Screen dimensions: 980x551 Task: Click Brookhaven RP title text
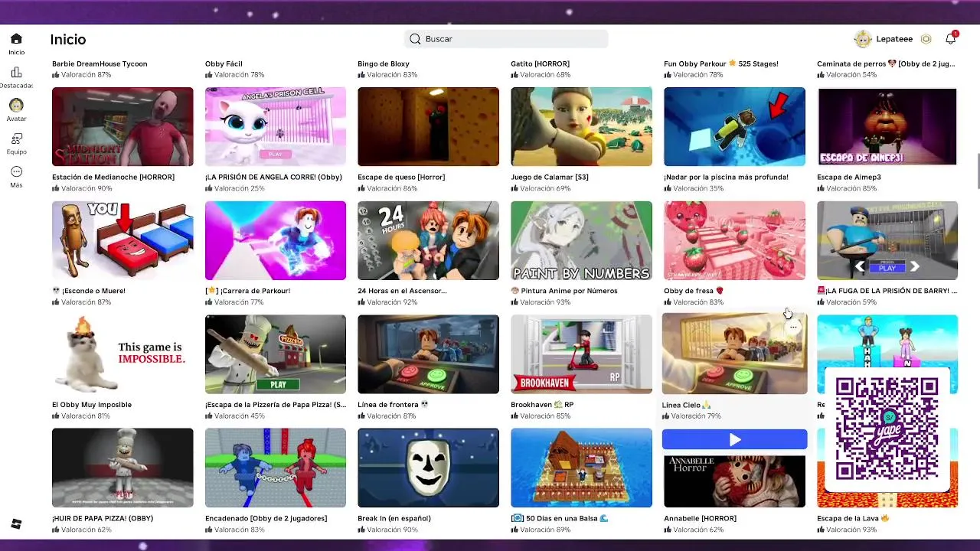[x=542, y=404]
